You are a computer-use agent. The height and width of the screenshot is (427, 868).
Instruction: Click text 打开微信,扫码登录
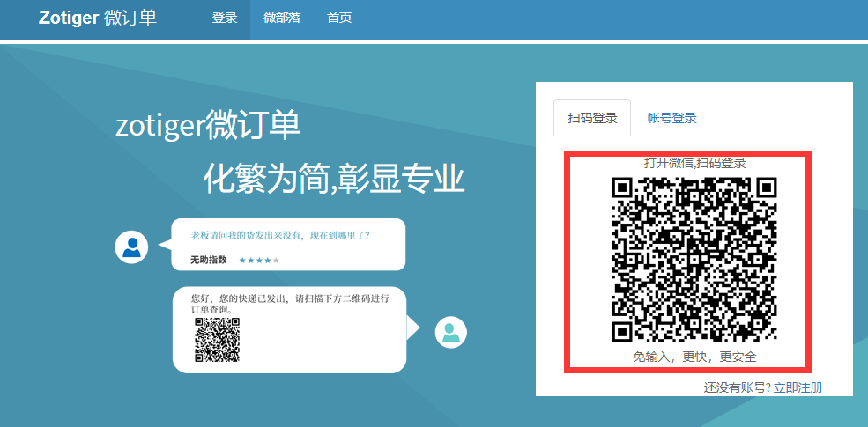695,163
